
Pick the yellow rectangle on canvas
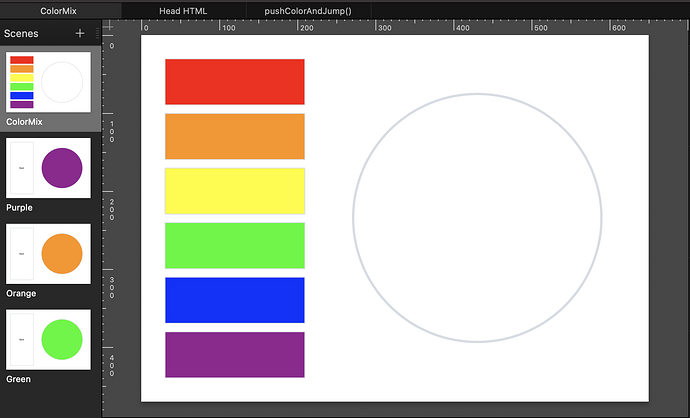coord(234,191)
